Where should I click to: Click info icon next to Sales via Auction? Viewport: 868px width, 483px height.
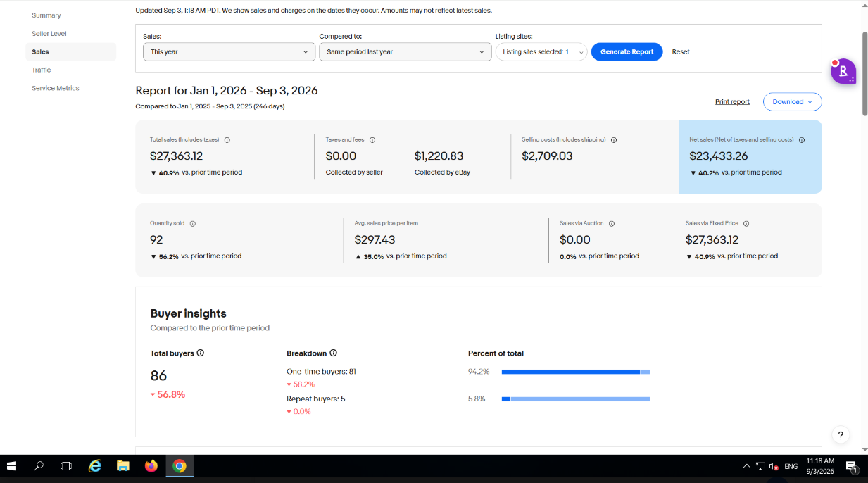[611, 224]
